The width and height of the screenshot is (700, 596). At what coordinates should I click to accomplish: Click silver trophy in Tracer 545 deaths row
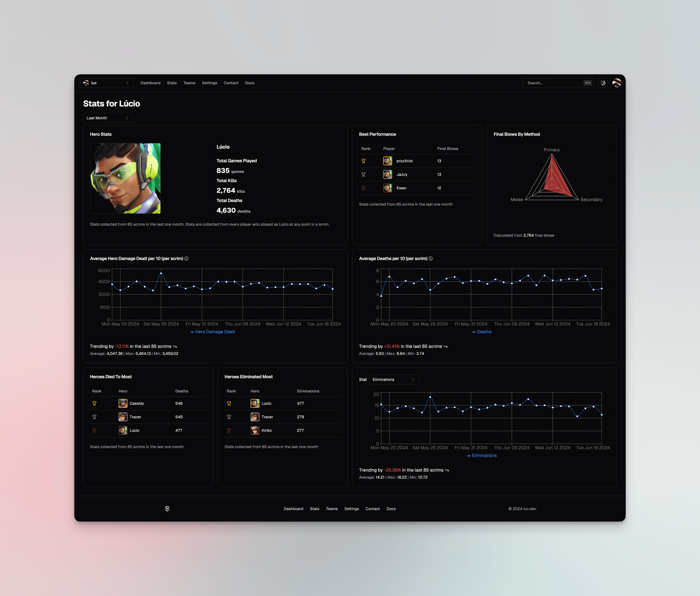click(95, 417)
